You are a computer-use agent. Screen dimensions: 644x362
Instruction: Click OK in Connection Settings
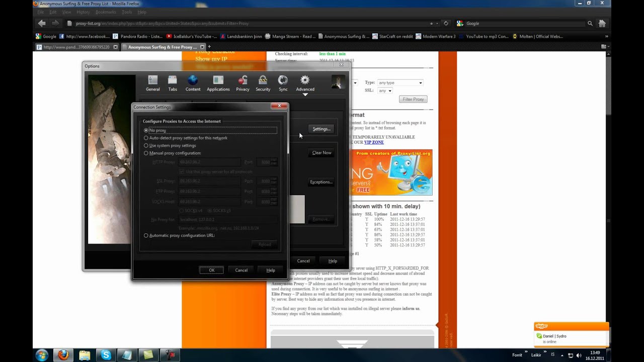pyautogui.click(x=212, y=270)
